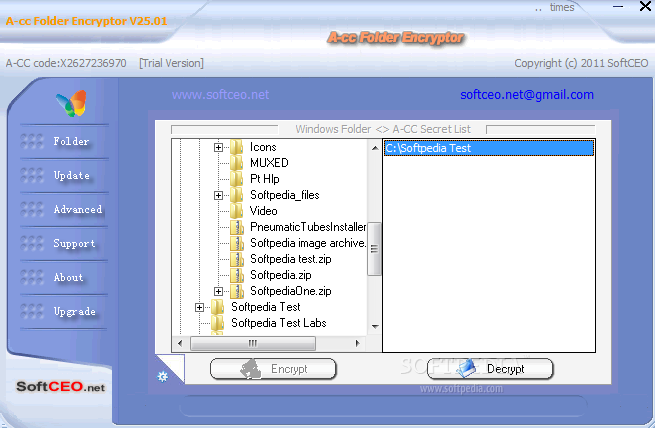This screenshot has width=655, height=428.
Task: Select the Video folder in tree
Action: (x=264, y=211)
